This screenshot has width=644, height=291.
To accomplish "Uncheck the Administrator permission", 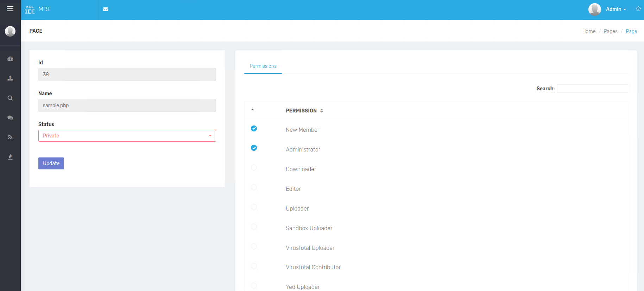I will pos(254,148).
